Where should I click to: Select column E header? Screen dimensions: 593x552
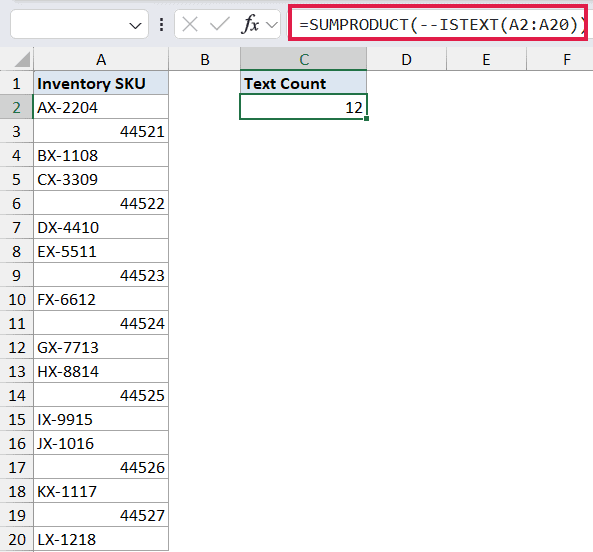coord(486,59)
